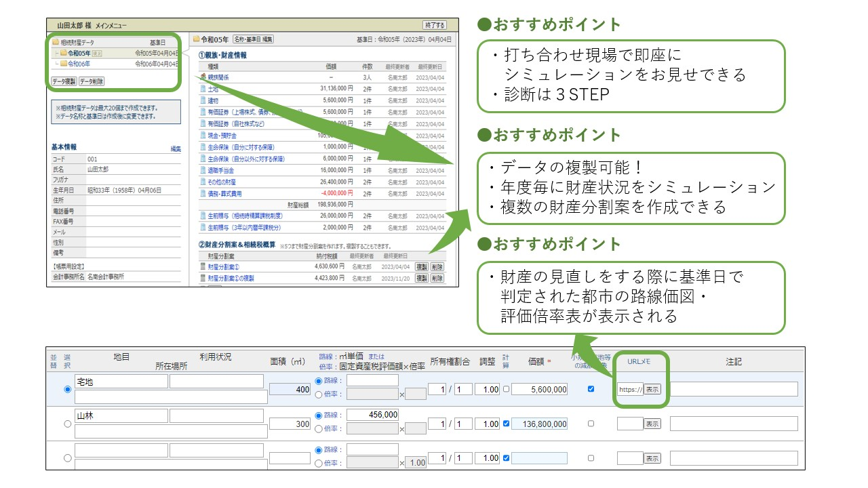Open the 編集 link for 基本情報

click(175, 148)
